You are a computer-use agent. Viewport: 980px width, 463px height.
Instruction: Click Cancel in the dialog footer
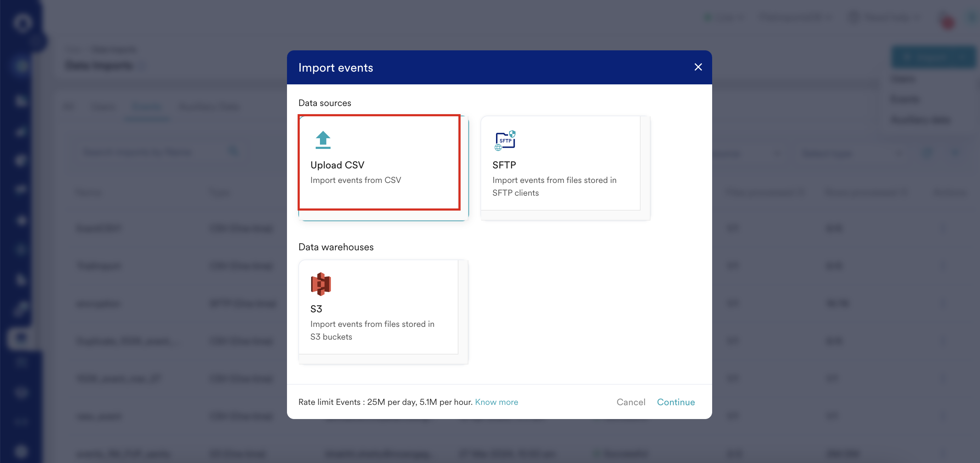[630, 402]
